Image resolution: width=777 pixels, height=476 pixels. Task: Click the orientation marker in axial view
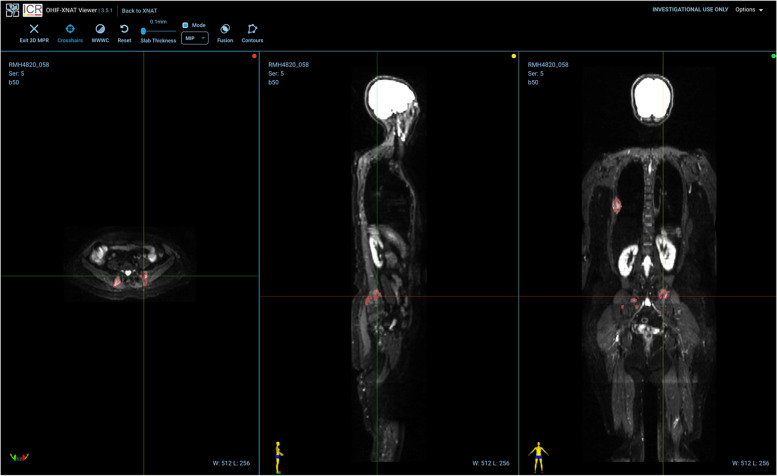tap(18, 457)
